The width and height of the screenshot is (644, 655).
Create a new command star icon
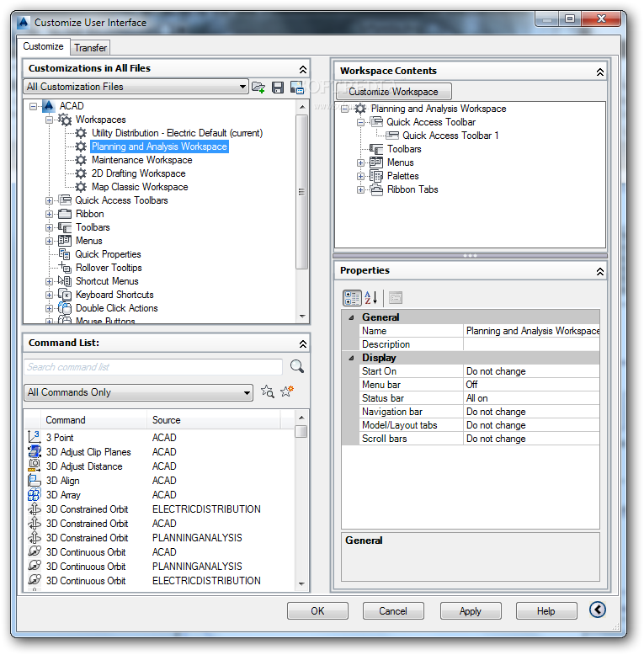coord(287,391)
